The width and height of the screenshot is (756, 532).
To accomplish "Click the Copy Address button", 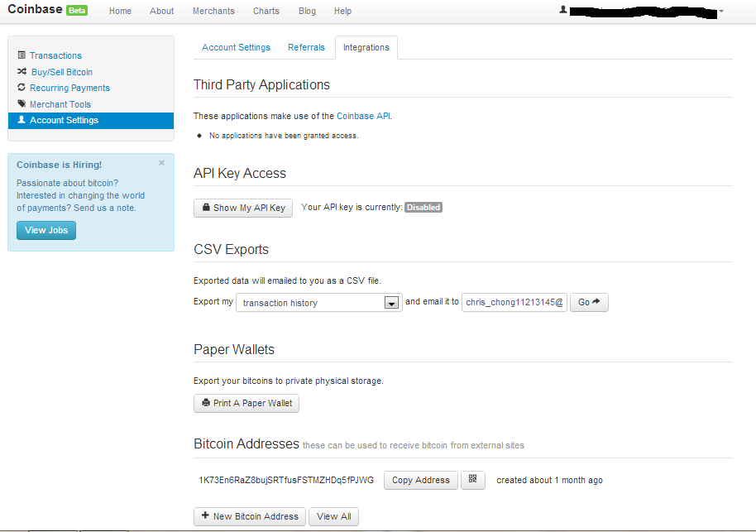I will point(421,480).
